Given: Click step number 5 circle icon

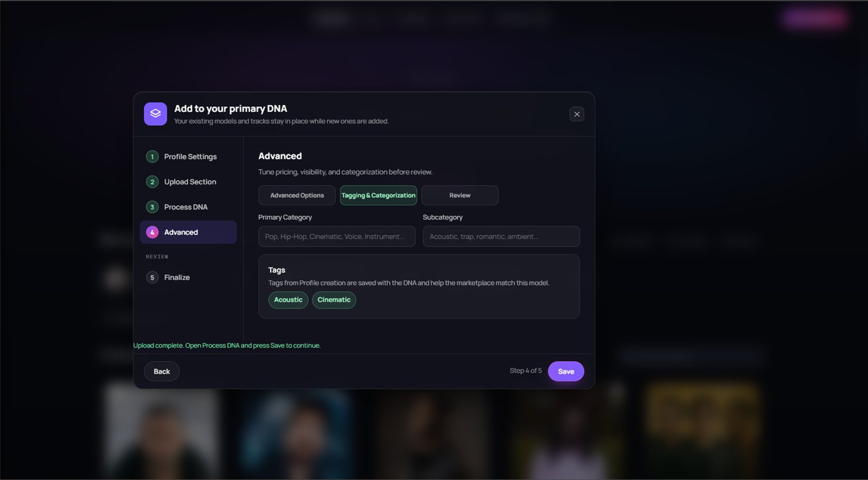Looking at the screenshot, I should click(152, 277).
